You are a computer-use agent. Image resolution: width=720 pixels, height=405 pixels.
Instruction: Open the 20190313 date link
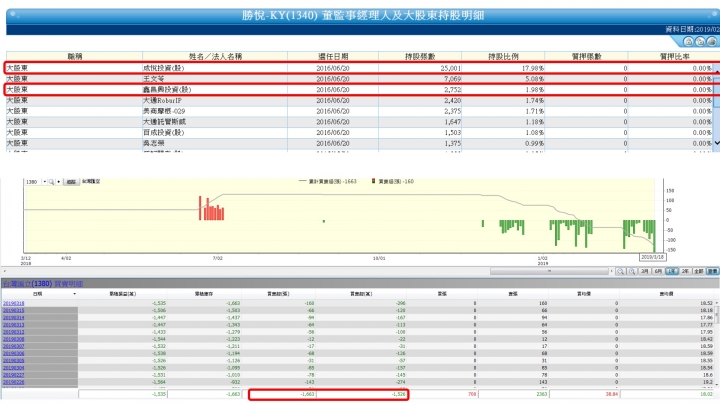[x=13, y=325]
